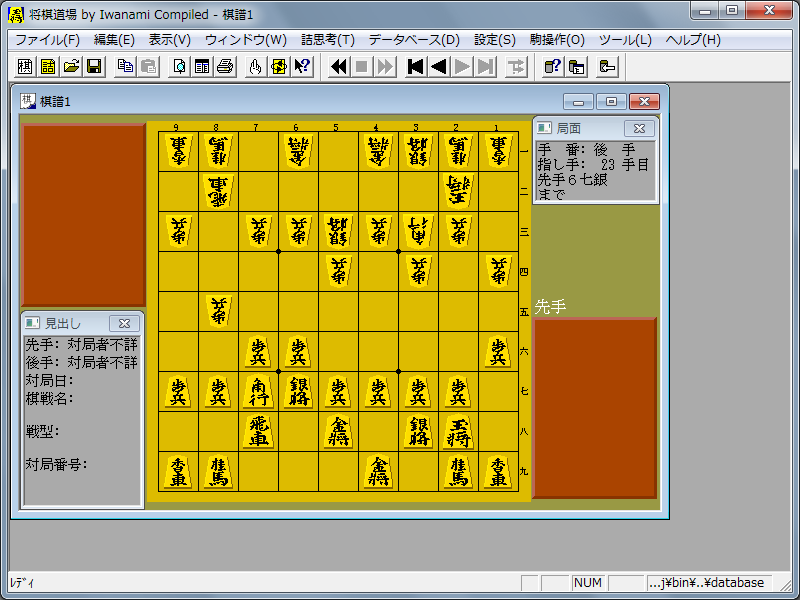Image resolution: width=800 pixels, height=600 pixels.
Task: Click the new kifu (棋) toolbar icon
Action: pos(24,67)
